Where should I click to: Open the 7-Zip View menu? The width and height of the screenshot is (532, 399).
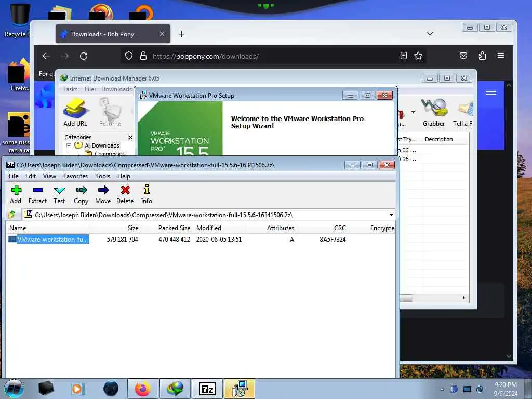coord(49,176)
